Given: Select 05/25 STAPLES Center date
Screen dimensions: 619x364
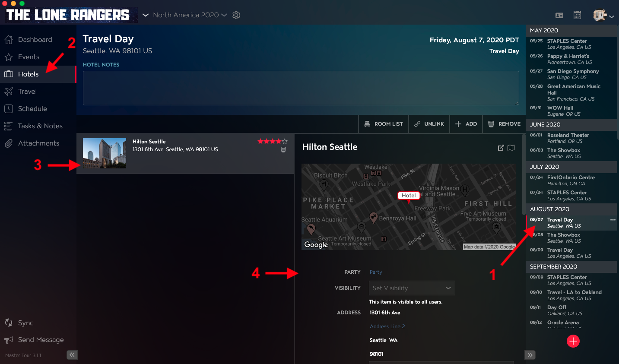Looking at the screenshot, I should (x=571, y=44).
